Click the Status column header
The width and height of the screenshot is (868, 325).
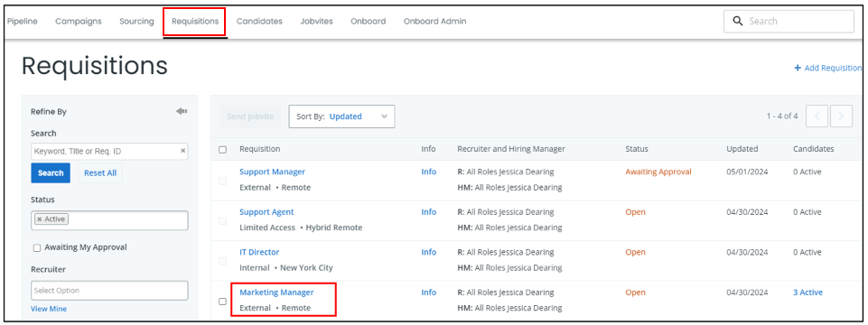click(x=637, y=149)
